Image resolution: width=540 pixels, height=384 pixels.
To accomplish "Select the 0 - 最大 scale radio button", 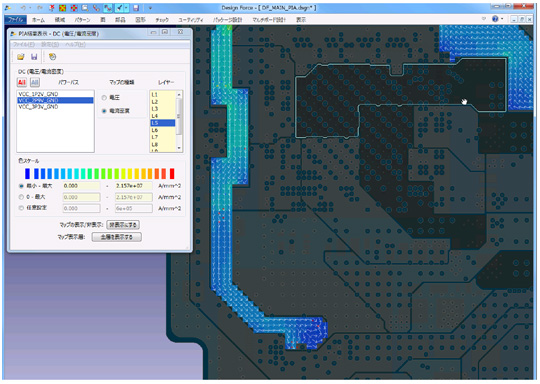I will (x=21, y=197).
